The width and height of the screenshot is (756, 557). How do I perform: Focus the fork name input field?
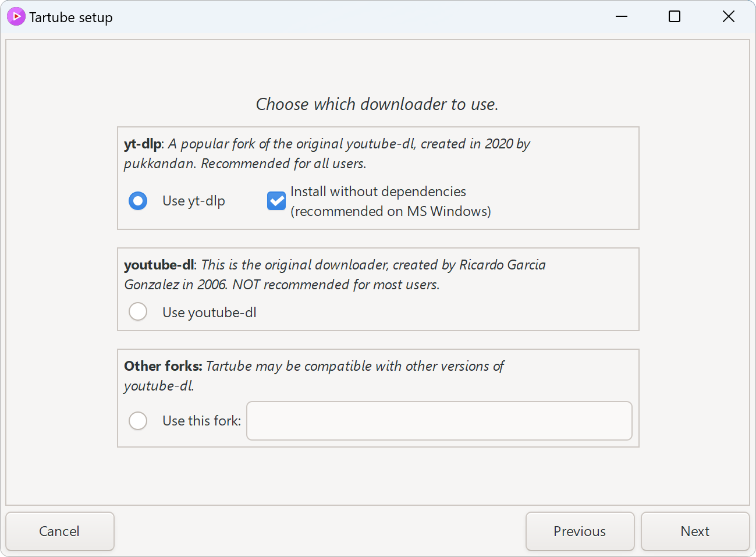[x=439, y=421]
